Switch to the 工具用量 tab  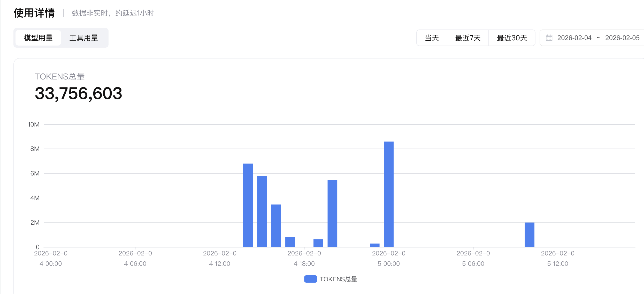tap(84, 38)
